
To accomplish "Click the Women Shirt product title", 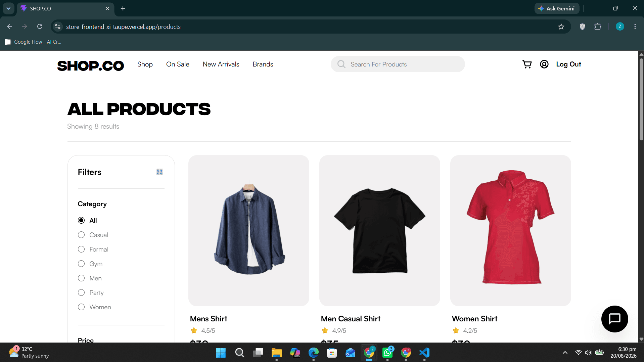I will click(474, 319).
